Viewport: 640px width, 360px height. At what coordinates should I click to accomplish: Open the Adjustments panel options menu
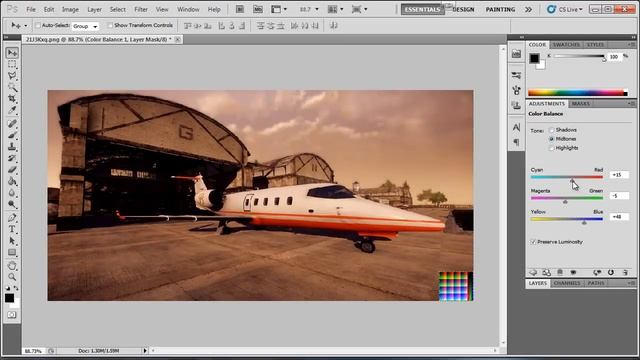(x=631, y=104)
